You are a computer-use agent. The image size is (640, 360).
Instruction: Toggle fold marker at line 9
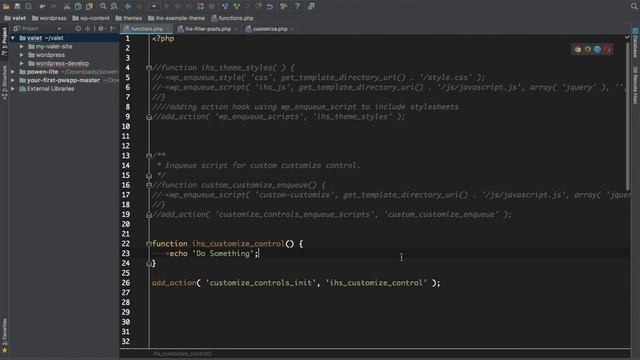[x=149, y=117]
